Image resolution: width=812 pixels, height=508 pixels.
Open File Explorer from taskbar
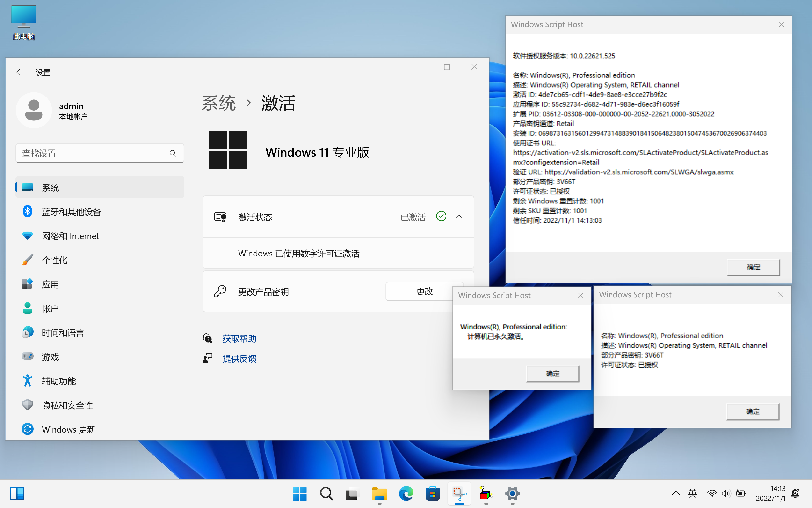tap(379, 493)
